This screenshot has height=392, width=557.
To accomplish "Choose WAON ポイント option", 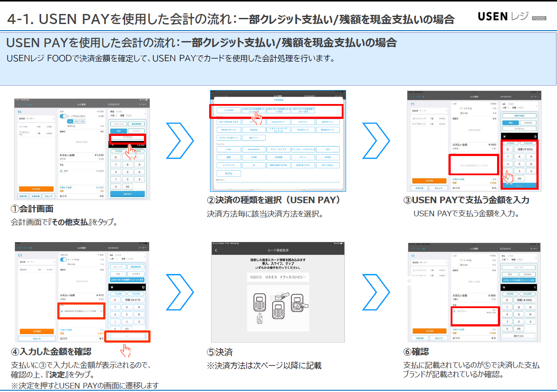I will (229, 130).
